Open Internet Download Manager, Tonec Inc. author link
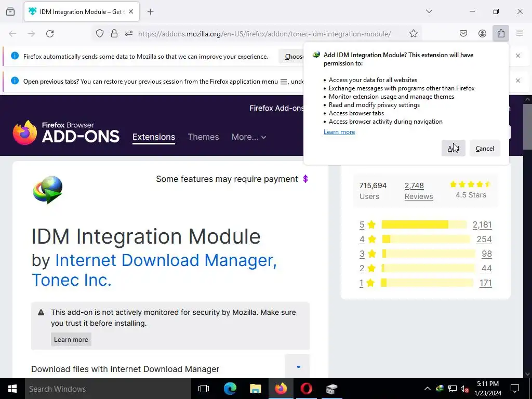Screen dimensions: 532x399 pos(154,270)
